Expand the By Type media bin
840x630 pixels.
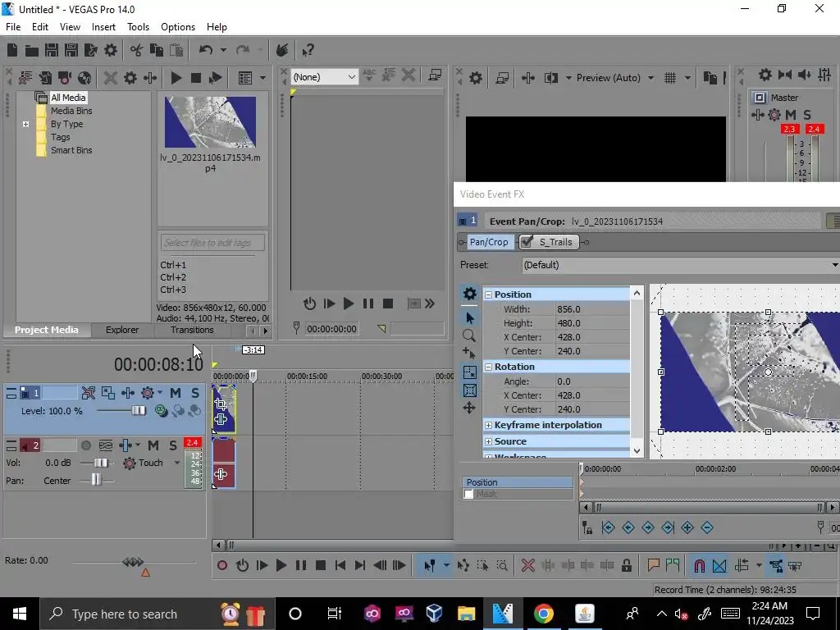pyautogui.click(x=25, y=125)
